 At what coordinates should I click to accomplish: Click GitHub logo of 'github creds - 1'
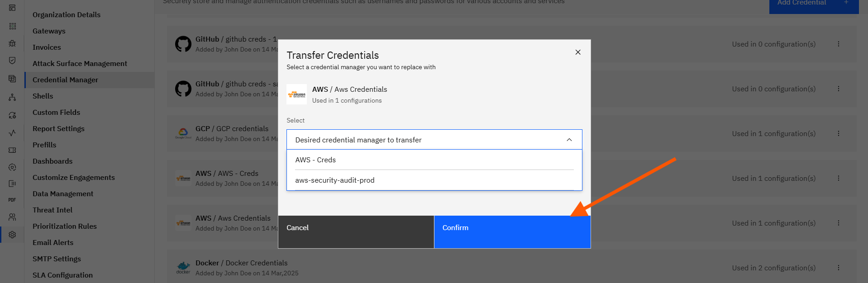pyautogui.click(x=183, y=44)
